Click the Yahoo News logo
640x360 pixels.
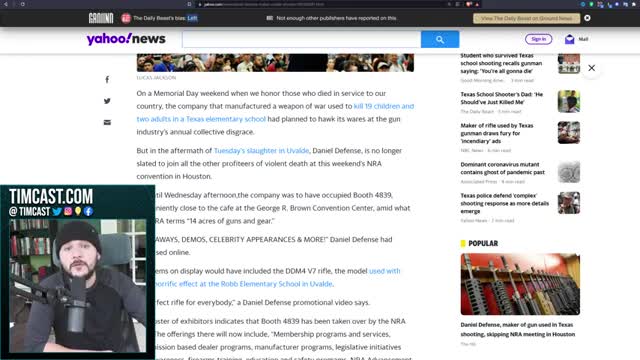tap(126, 39)
